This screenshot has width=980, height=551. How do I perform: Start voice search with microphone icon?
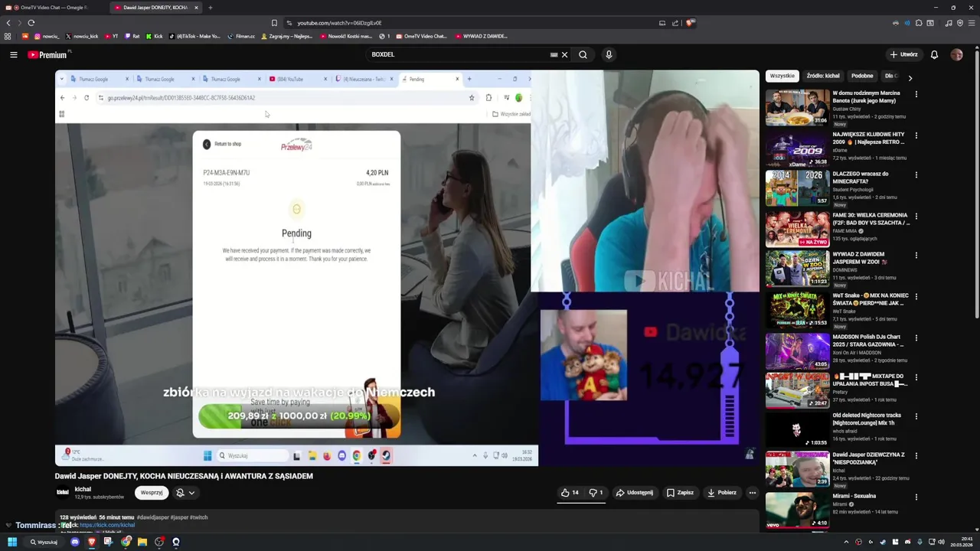click(609, 54)
